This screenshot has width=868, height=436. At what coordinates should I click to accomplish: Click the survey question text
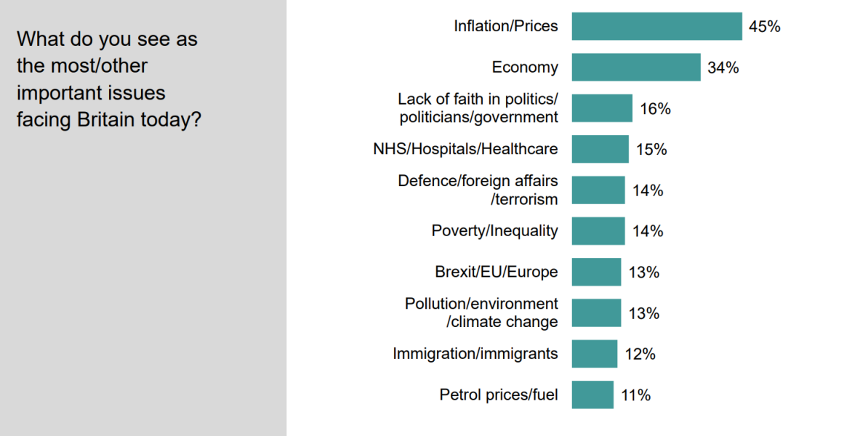(x=108, y=79)
